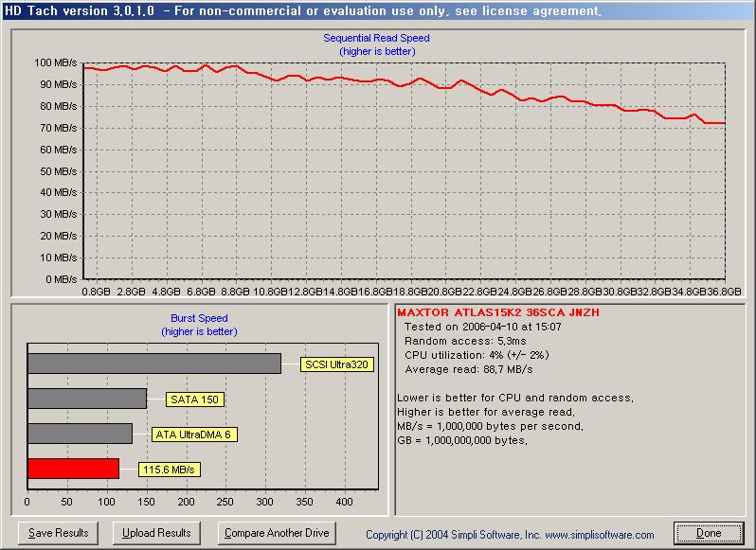The width and height of the screenshot is (756, 550).
Task: Select MAXTOR ATLAS15K2 36SCA JNZH drive name
Action: point(498,312)
